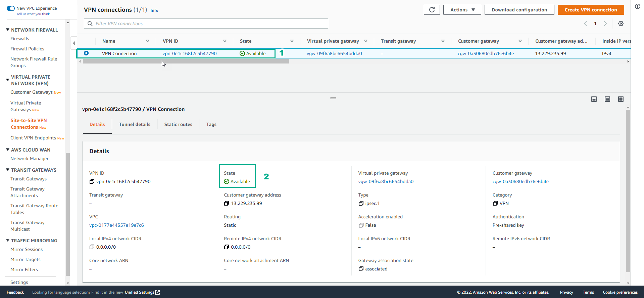Collapse Traffic Mirroring section
This screenshot has width=644, height=298.
coord(8,240)
